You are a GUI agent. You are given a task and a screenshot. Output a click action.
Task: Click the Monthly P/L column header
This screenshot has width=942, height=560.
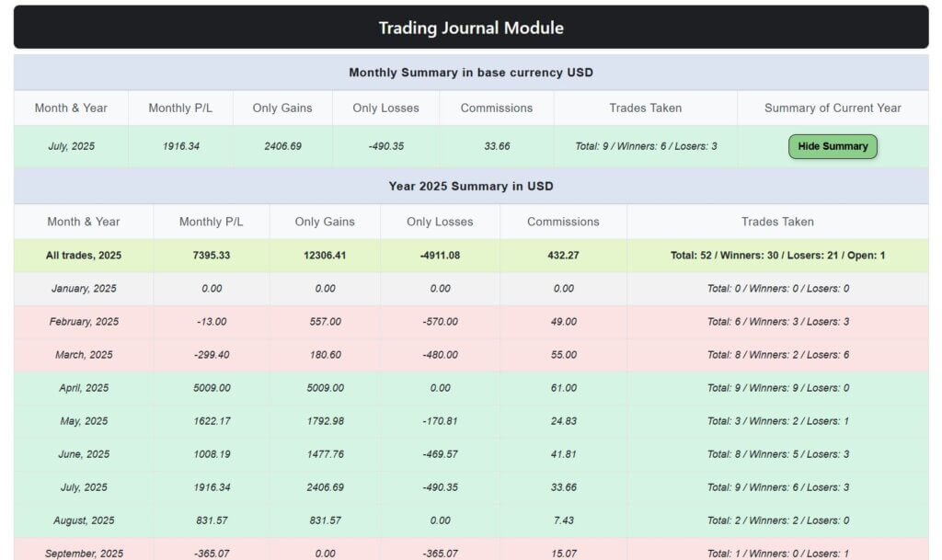click(x=180, y=108)
